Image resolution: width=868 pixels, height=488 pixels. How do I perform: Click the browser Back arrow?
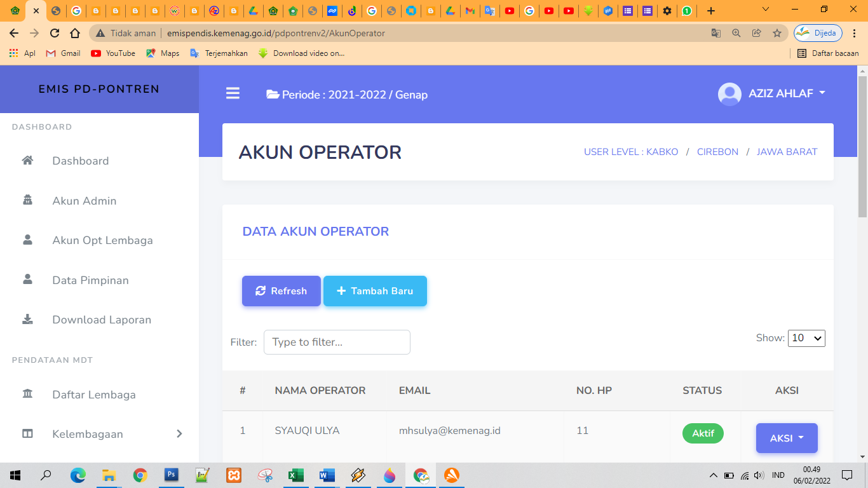(14, 33)
